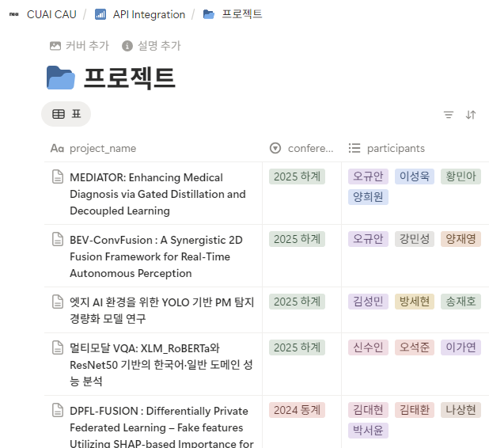Click the page icon of the BEV-ConvFusion row
Screen dimensions: 489x448
58,239
